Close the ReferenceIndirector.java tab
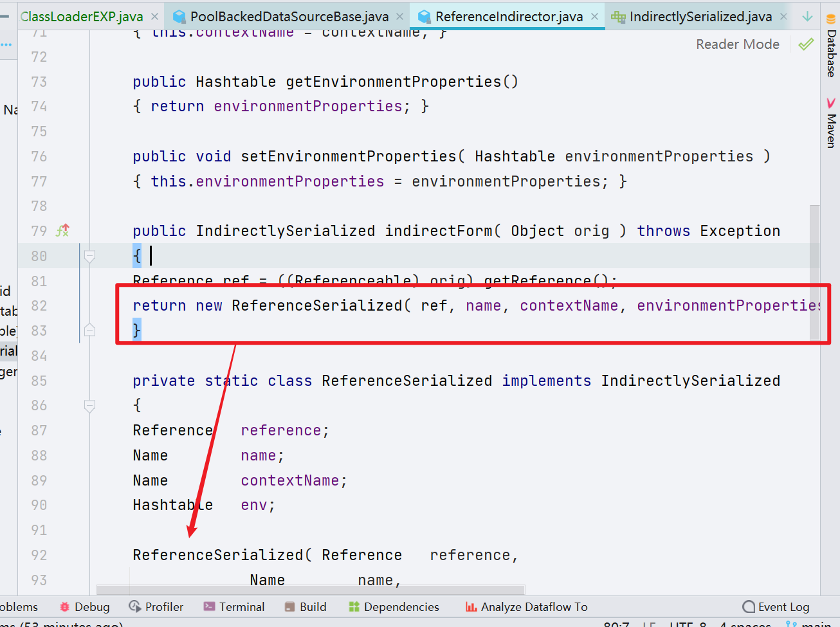 [594, 17]
